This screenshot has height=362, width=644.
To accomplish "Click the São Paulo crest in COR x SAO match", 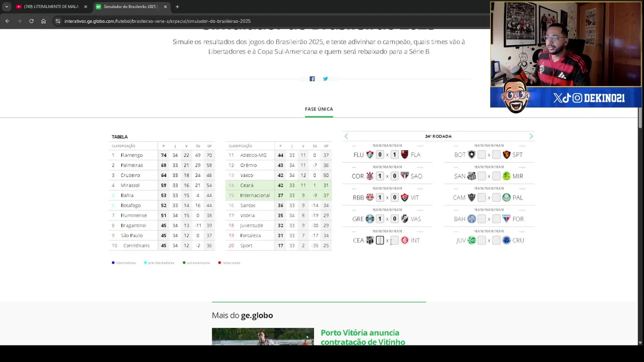I will 405,176.
